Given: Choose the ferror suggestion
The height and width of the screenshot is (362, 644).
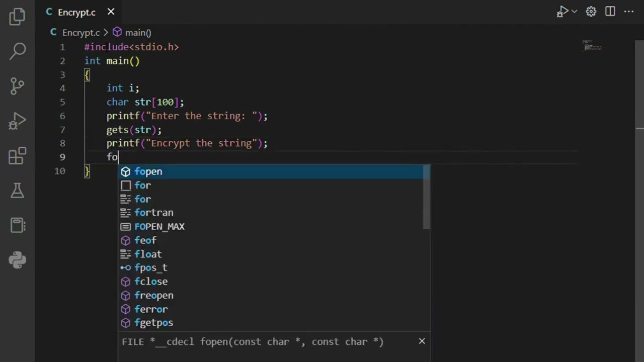Looking at the screenshot, I should (x=274, y=309).
